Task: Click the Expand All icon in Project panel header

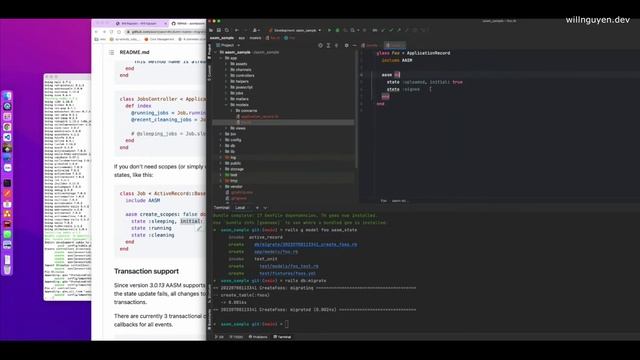Action: point(328,45)
